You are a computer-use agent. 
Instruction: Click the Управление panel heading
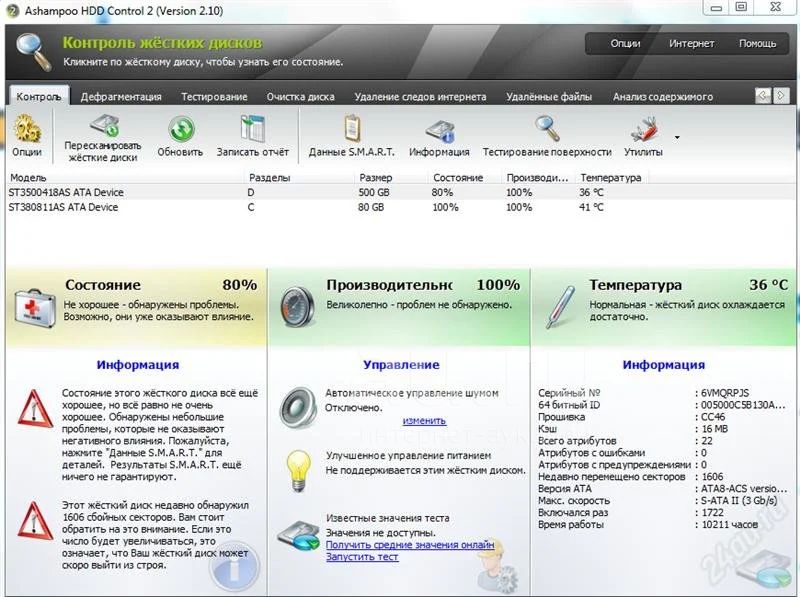pyautogui.click(x=401, y=365)
